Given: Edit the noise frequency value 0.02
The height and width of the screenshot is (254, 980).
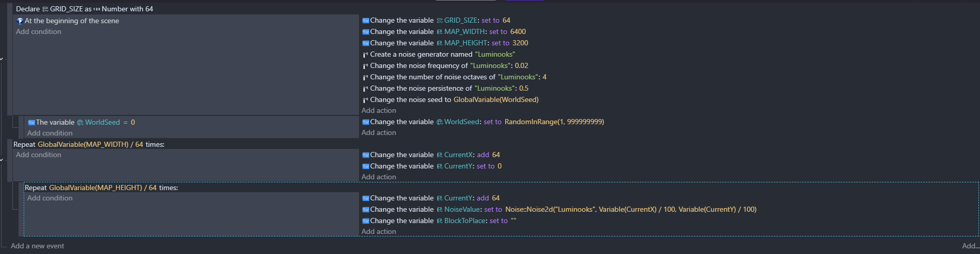Looking at the screenshot, I should 521,65.
